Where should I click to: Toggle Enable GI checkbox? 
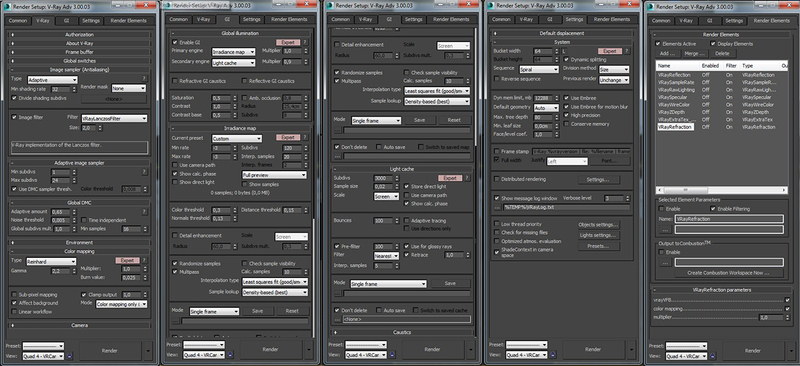(175, 42)
